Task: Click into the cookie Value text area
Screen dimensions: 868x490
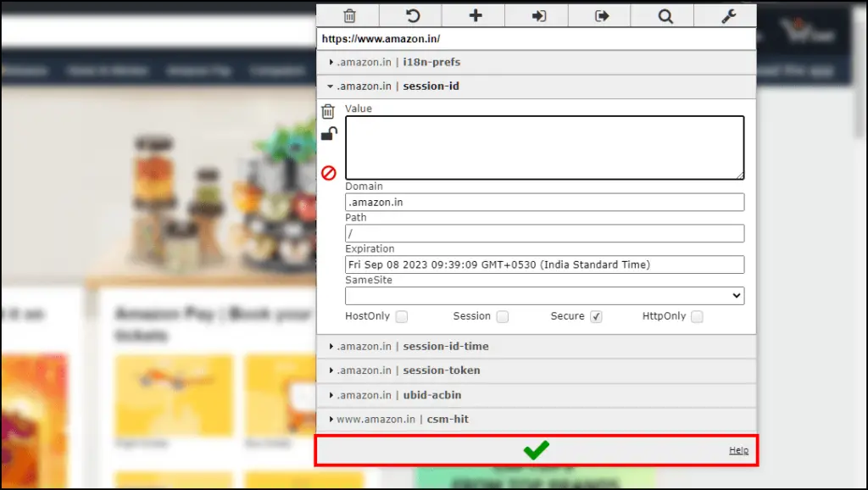Action: pyautogui.click(x=545, y=148)
